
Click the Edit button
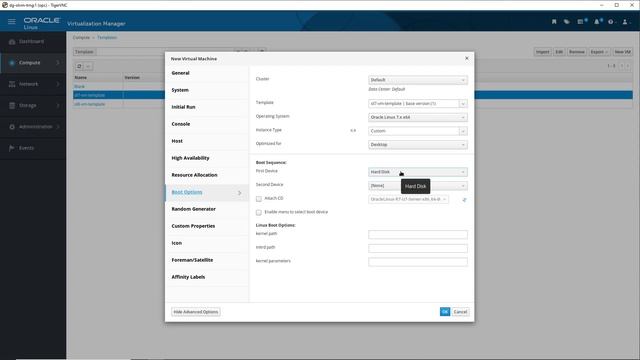(559, 52)
